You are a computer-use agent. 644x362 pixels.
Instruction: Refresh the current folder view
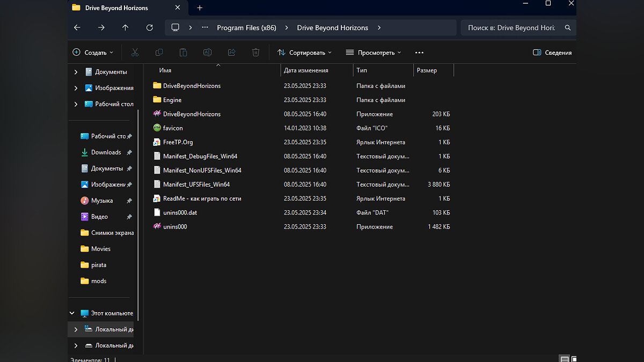[x=150, y=28]
